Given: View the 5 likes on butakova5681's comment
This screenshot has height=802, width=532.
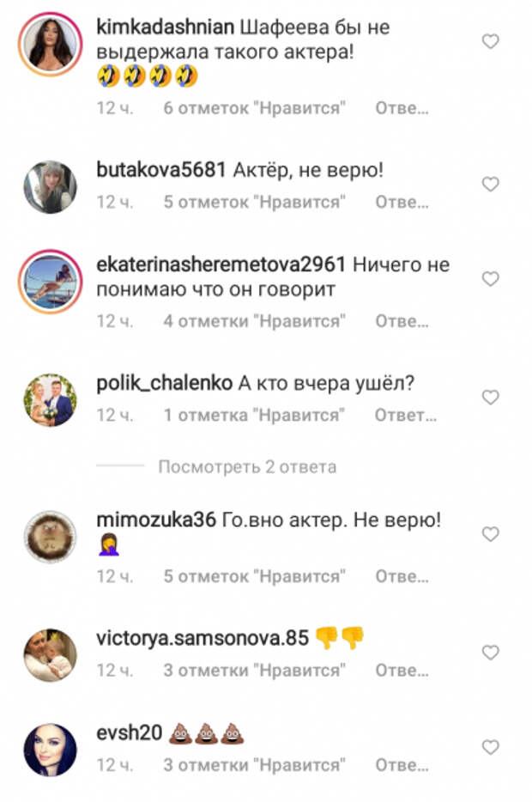Looking at the screenshot, I should (x=254, y=203).
